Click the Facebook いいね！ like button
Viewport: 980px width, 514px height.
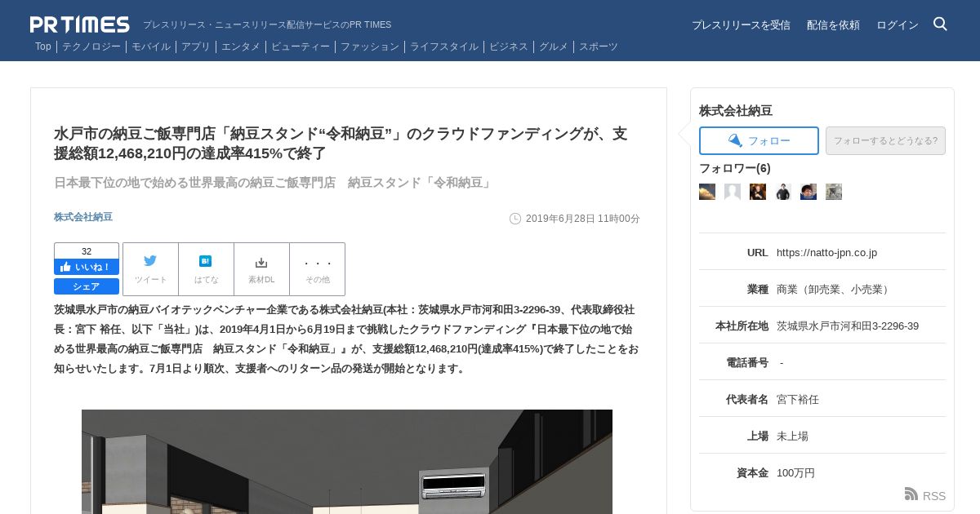87,267
